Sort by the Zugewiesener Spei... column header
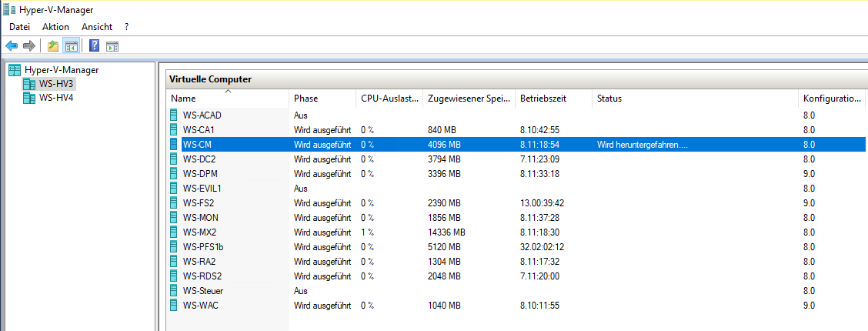 (469, 99)
